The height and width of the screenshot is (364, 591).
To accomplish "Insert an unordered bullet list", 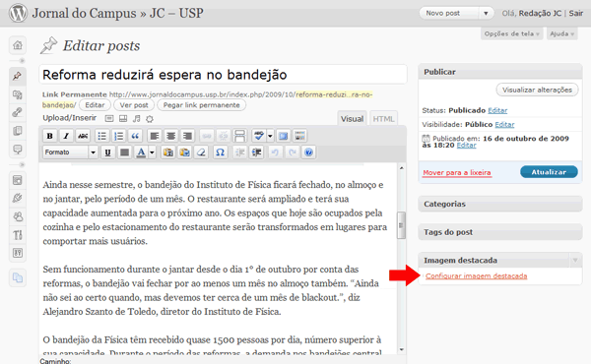I will [101, 136].
